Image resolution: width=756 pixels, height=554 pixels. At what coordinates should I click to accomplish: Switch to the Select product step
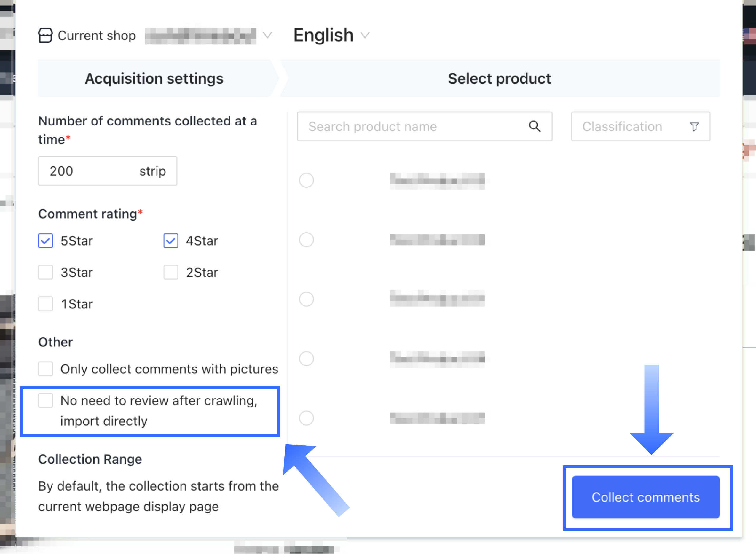[499, 79]
